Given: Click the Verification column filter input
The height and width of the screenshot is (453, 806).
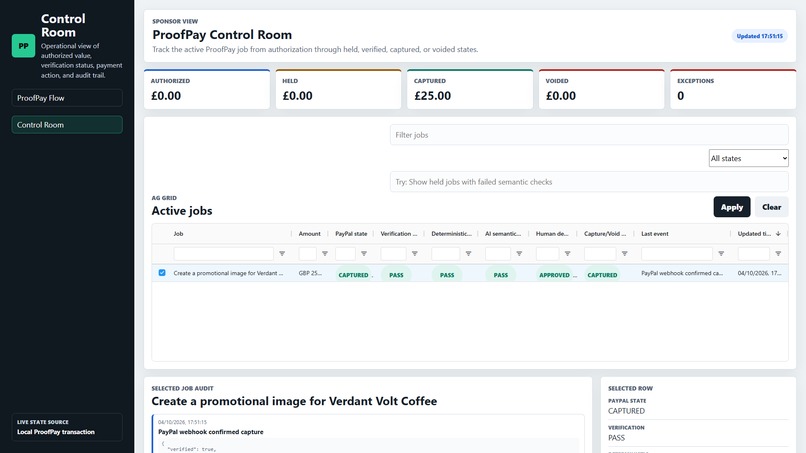Looking at the screenshot, I should point(393,253).
